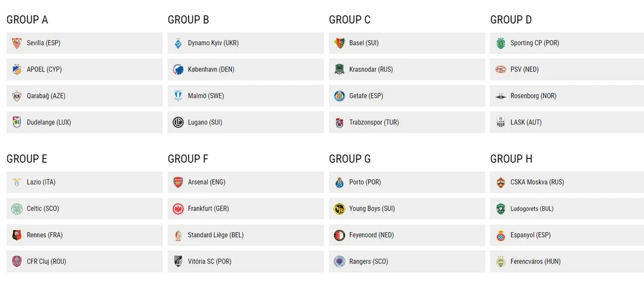This screenshot has width=644, height=283.
Task: Click the Young Boys crest icon
Action: click(339, 209)
